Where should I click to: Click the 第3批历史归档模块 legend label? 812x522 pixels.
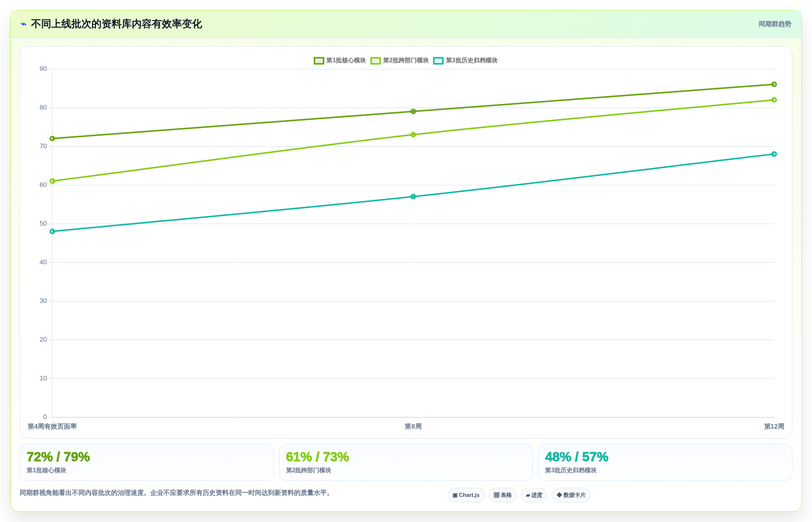click(x=472, y=61)
